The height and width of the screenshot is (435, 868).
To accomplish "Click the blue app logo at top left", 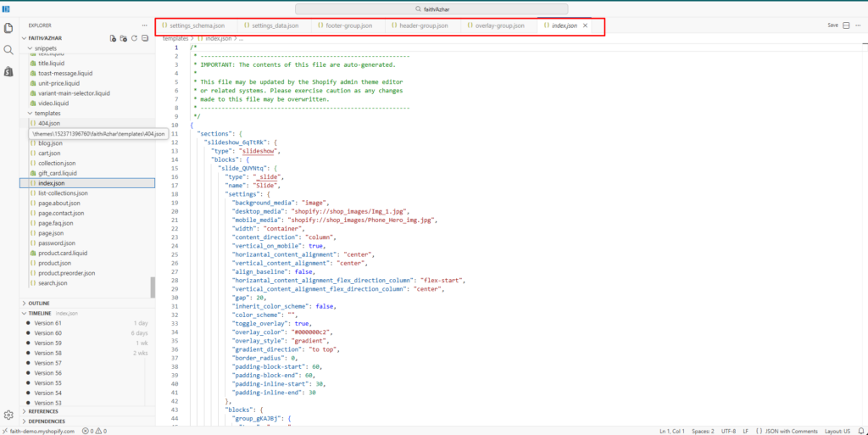I will coord(6,8).
